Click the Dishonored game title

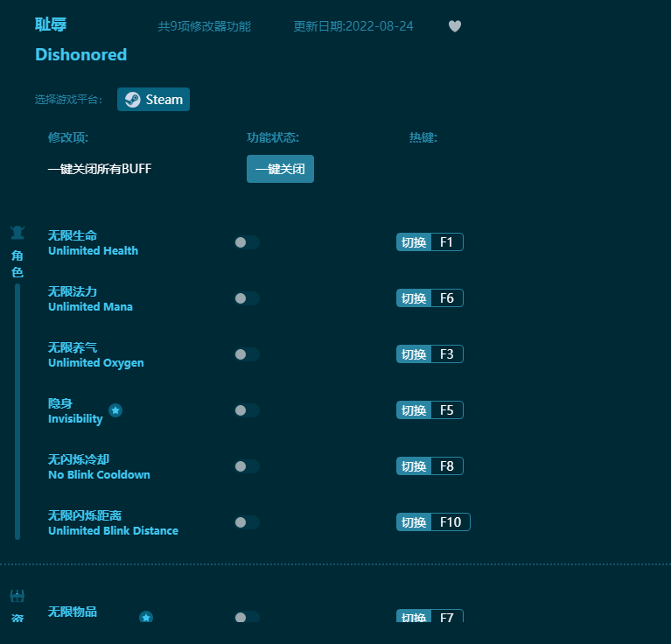click(80, 55)
